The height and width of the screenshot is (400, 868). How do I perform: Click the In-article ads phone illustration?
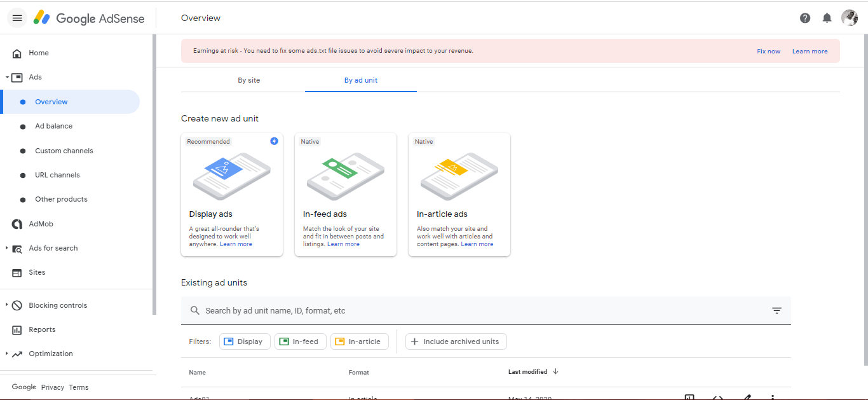[459, 176]
